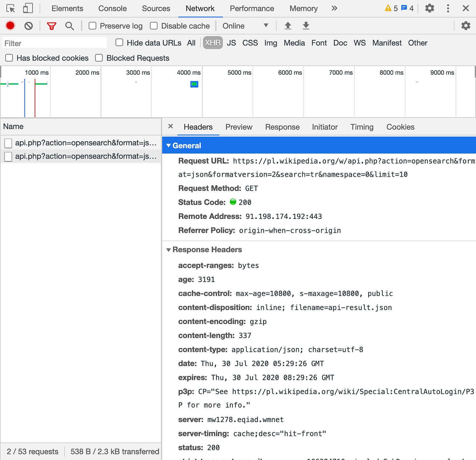Stop recording network log
Viewport: 476px width, 460px height.
point(10,26)
